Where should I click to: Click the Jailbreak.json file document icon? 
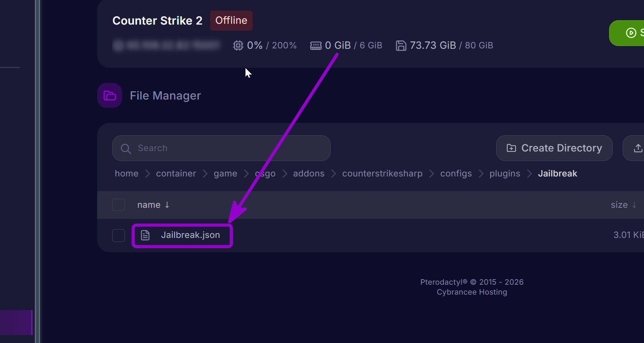tap(146, 235)
